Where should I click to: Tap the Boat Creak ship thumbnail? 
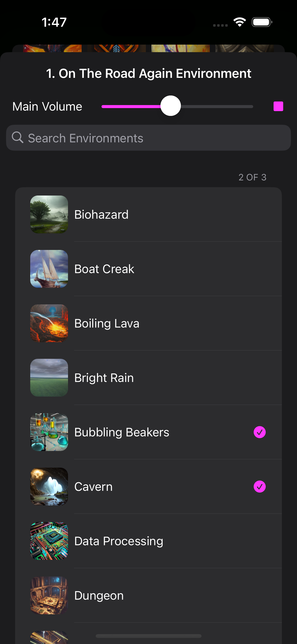(x=49, y=269)
